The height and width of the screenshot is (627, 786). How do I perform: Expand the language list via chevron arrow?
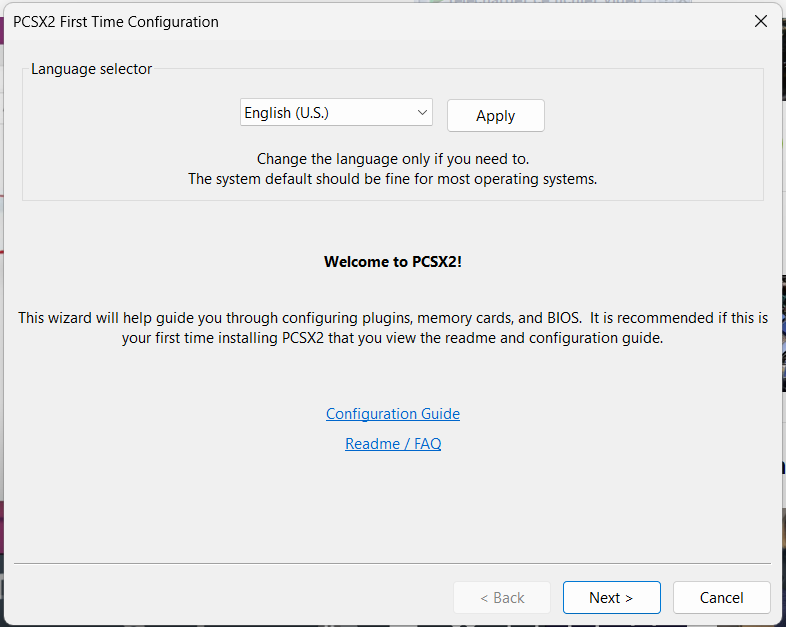point(422,112)
